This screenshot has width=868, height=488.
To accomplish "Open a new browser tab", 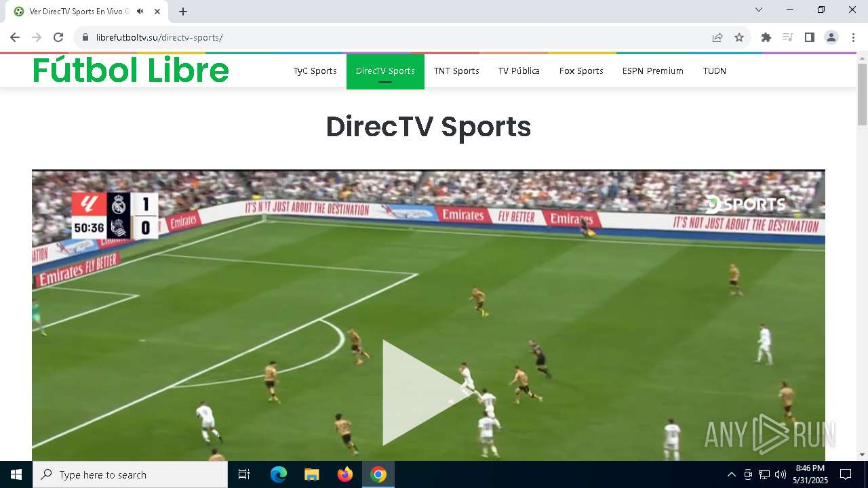I will [183, 12].
